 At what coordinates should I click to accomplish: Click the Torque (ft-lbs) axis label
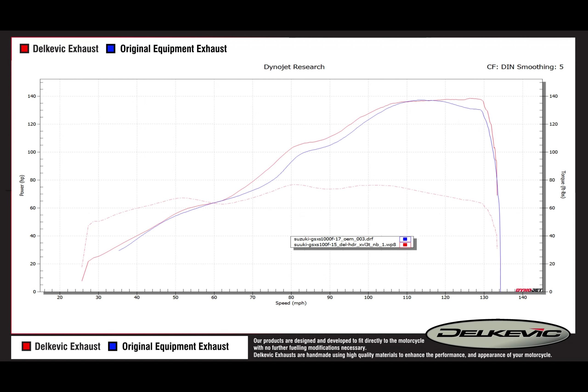563,184
